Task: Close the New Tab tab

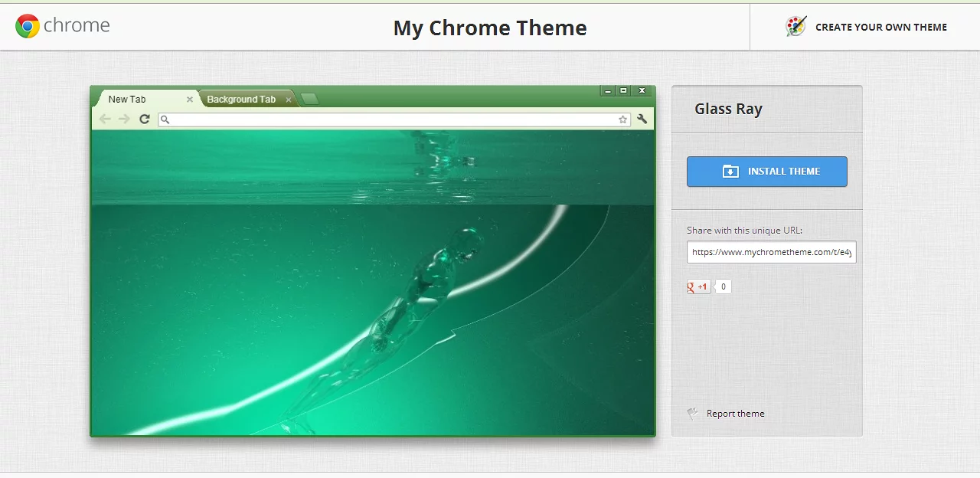Action: coord(190,100)
